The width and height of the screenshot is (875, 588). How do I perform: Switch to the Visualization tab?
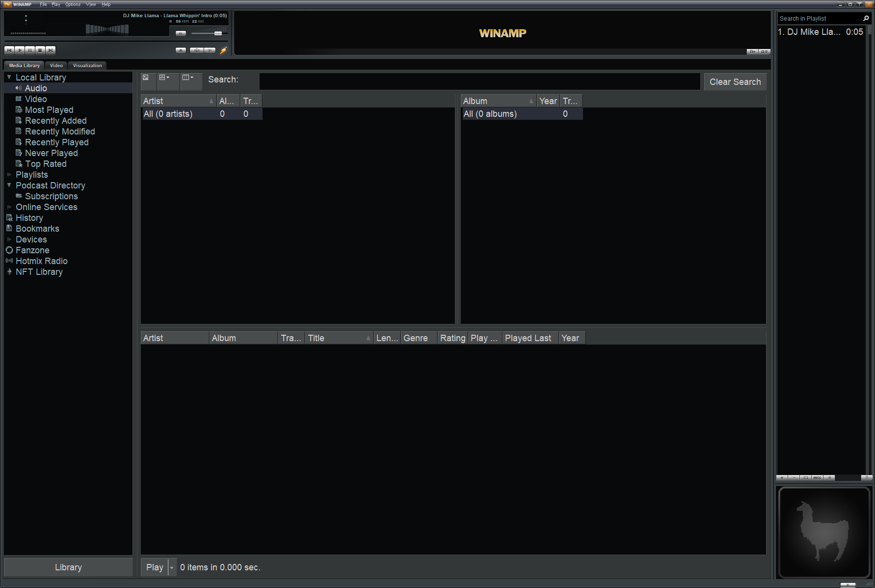[87, 65]
